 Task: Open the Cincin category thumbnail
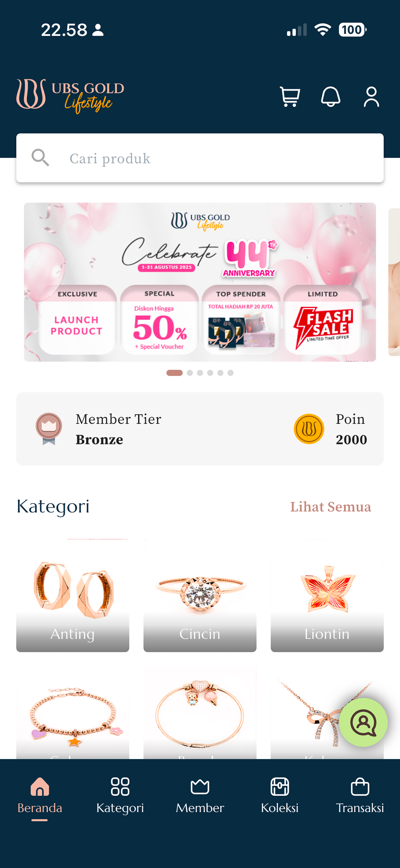point(200,596)
